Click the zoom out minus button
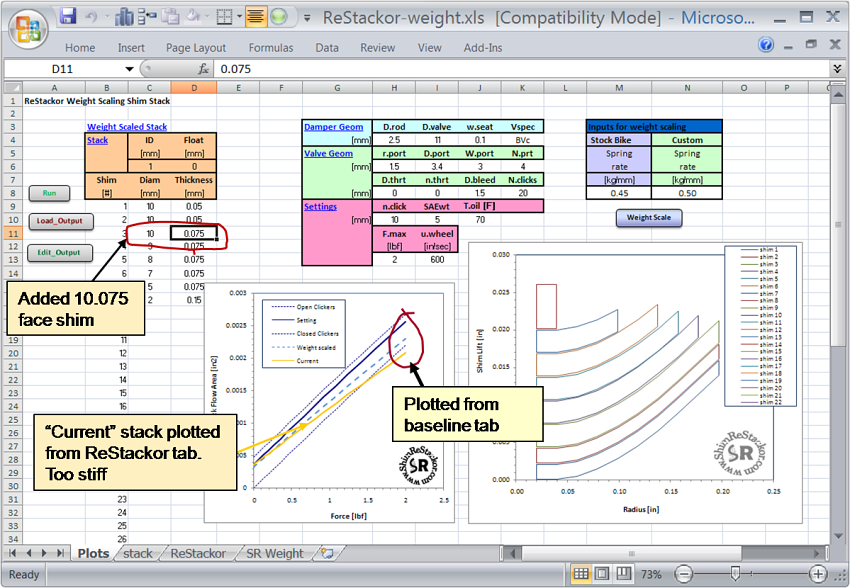This screenshot has height=588, width=850. [x=685, y=573]
